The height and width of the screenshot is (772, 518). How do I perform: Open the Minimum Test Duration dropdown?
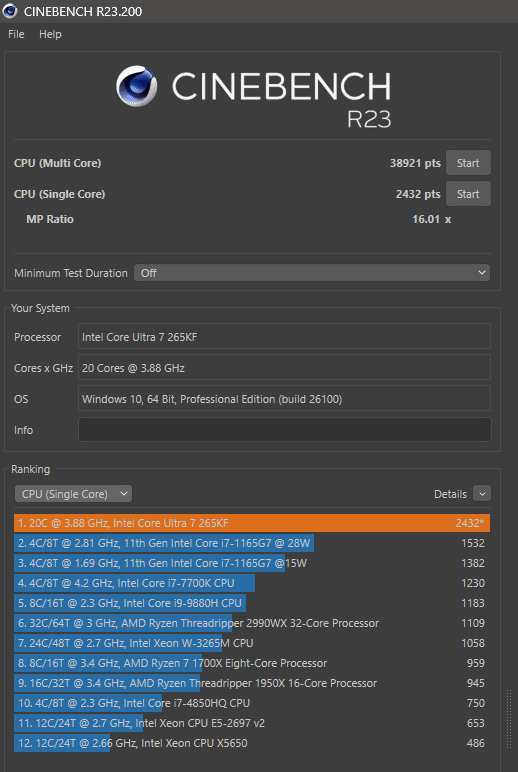tap(312, 273)
